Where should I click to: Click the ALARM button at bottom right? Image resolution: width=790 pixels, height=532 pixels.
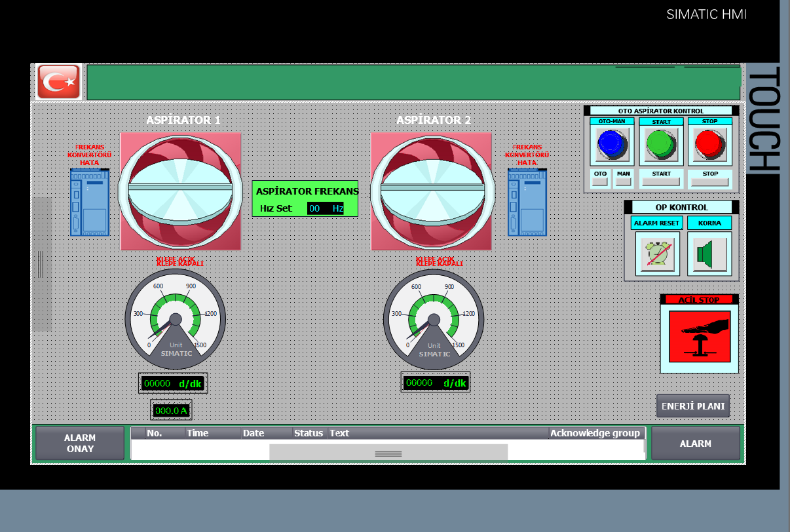(695, 444)
